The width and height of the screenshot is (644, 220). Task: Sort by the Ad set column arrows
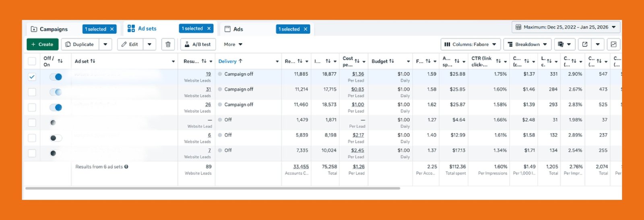point(93,61)
